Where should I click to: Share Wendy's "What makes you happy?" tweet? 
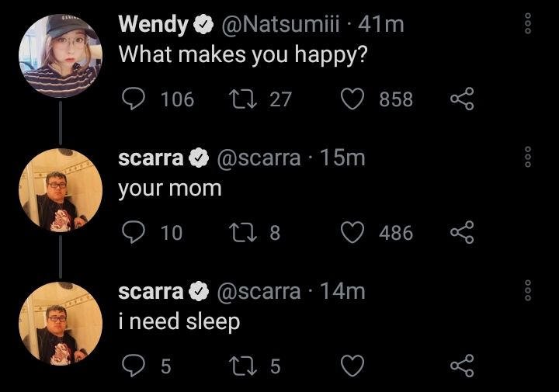[x=462, y=99]
